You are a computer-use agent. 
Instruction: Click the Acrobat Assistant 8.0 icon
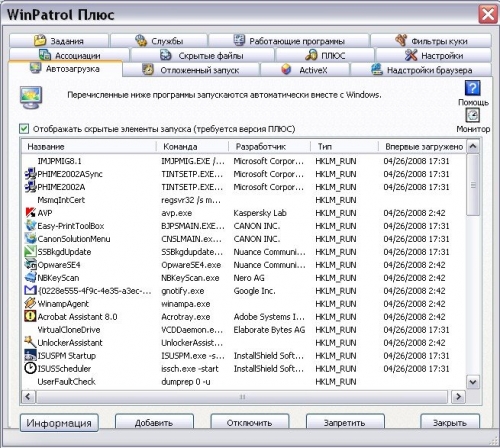30,316
